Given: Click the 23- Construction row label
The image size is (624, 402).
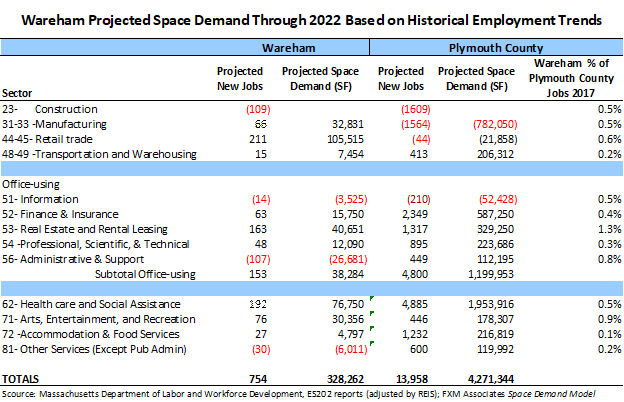Looking at the screenshot, I should (x=50, y=109).
